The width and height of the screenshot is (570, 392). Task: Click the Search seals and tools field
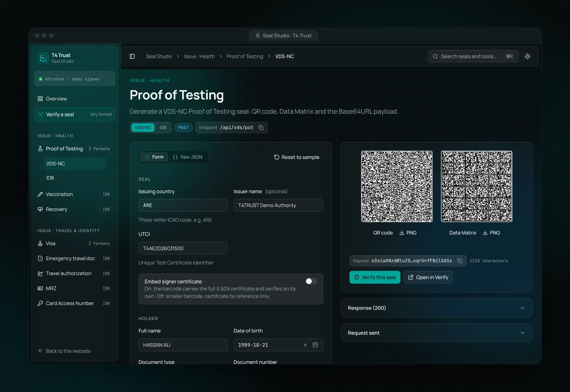click(473, 56)
